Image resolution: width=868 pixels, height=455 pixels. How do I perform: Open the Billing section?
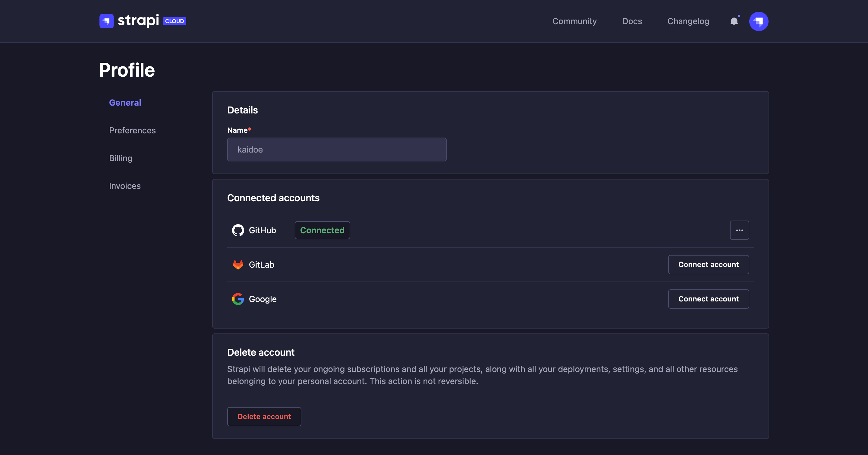tap(120, 158)
